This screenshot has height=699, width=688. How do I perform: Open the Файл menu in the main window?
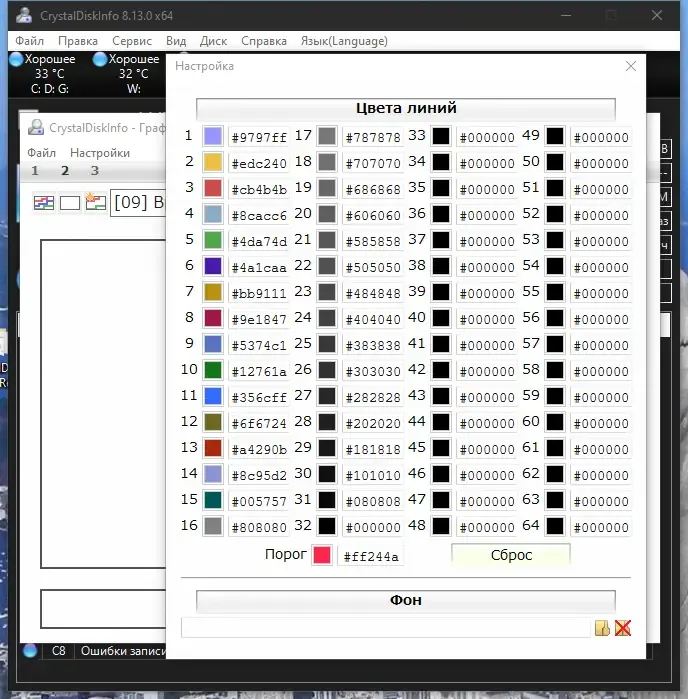[x=29, y=41]
